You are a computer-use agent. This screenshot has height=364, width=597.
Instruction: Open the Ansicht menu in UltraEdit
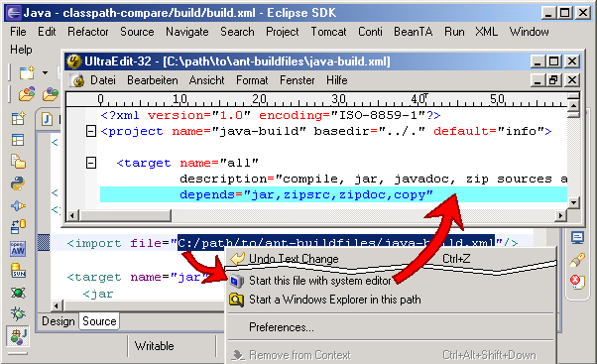click(206, 80)
